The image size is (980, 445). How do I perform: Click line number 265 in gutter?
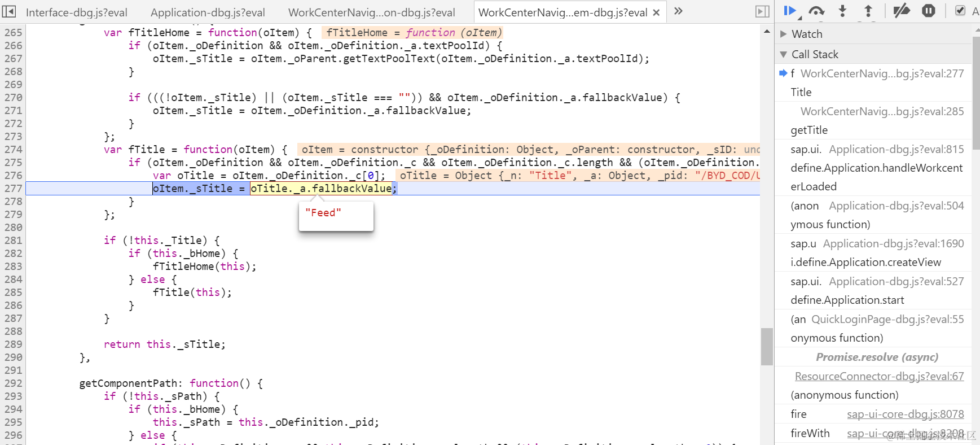click(x=13, y=32)
